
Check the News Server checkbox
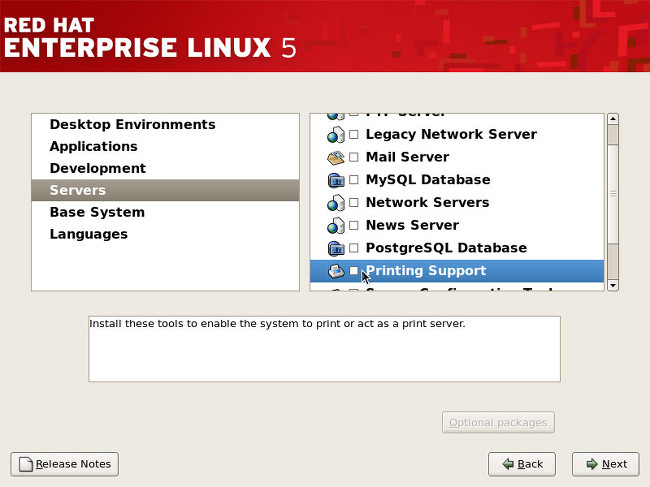[354, 225]
